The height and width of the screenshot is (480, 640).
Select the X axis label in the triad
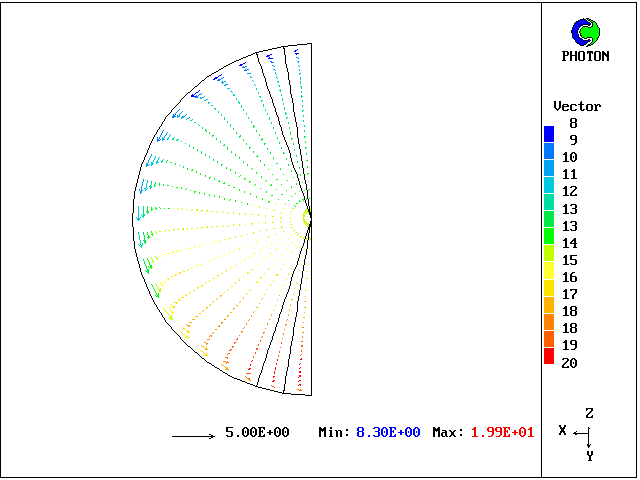pyautogui.click(x=563, y=429)
